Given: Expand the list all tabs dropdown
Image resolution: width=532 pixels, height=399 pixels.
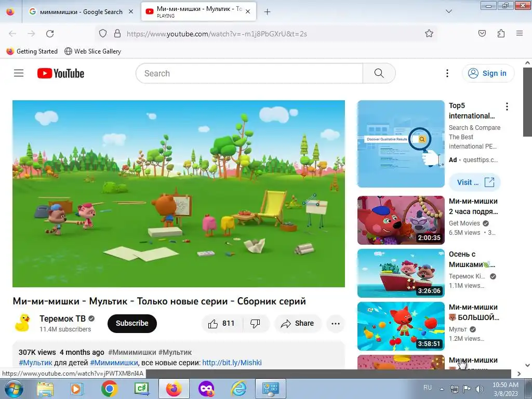Looking at the screenshot, I should (448, 11).
